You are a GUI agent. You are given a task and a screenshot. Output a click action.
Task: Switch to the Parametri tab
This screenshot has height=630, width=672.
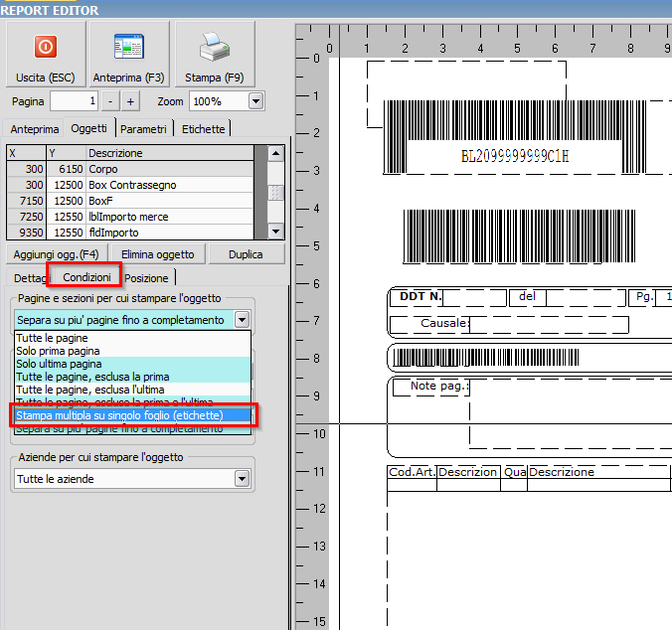point(143,129)
